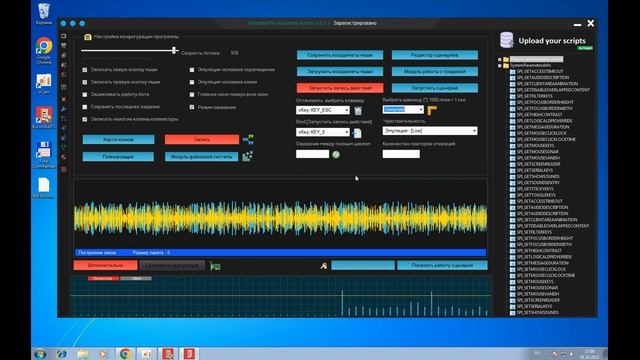
Task: Click the network nodes icon right of Запись button
Action: 248,139
